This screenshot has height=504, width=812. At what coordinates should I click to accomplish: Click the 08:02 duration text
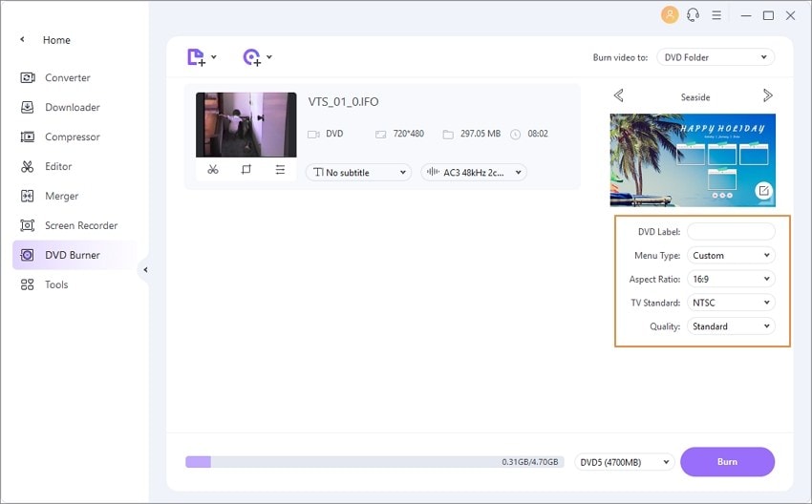[x=538, y=134]
